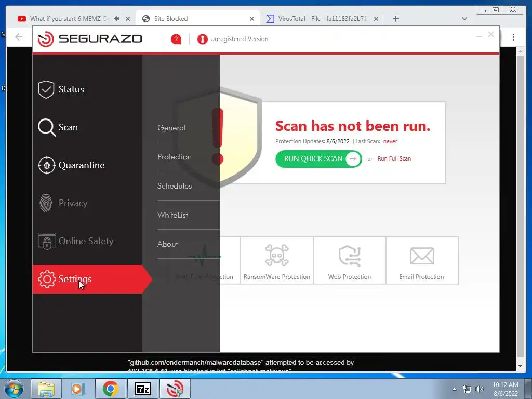This screenshot has width=532, height=399.
Task: Open the Status section shield icon
Action: 46,89
